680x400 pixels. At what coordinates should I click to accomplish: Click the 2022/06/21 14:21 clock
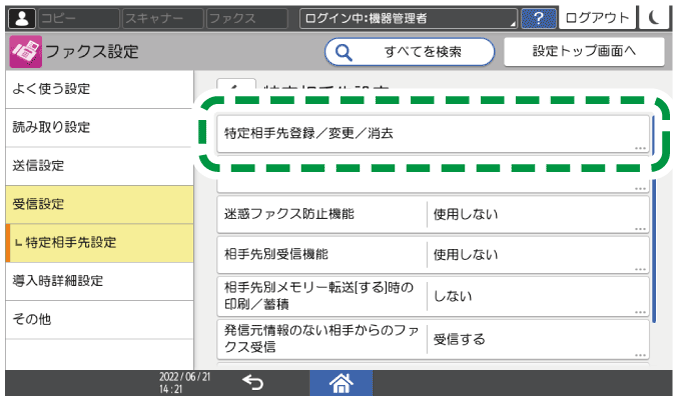coord(185,383)
